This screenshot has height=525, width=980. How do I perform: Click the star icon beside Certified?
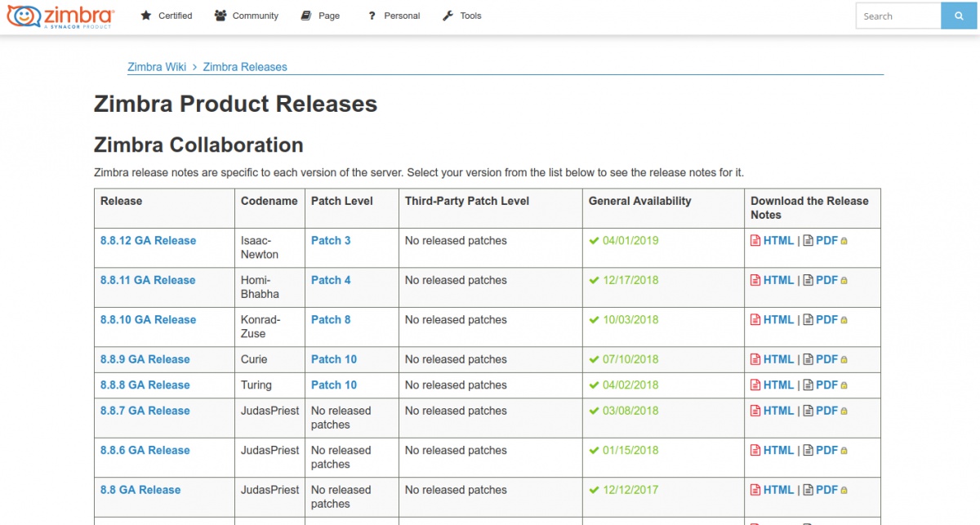click(146, 16)
